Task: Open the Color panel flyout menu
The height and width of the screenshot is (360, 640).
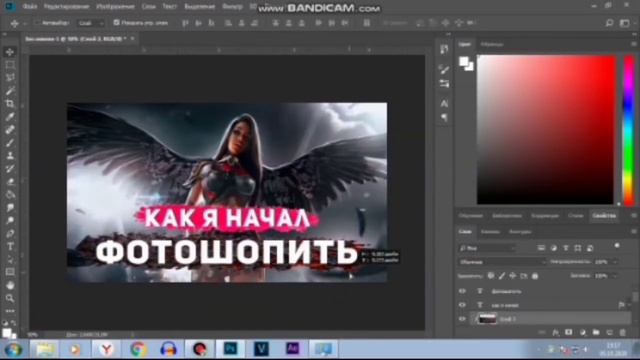Action: pyautogui.click(x=634, y=44)
